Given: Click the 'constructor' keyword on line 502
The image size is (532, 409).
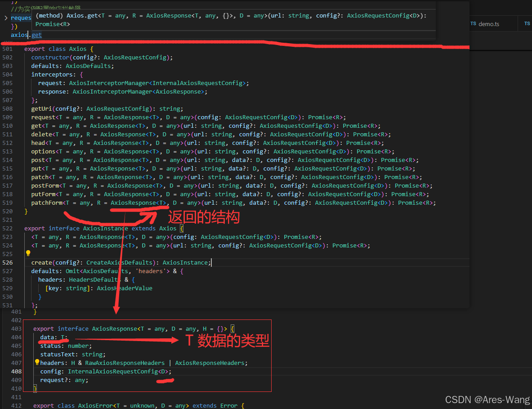Looking at the screenshot, I should (50, 57).
